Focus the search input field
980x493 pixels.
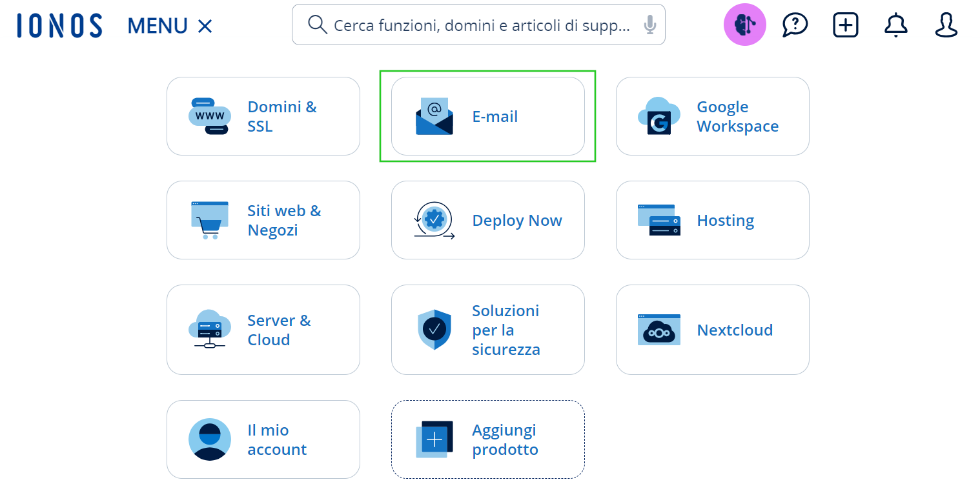(481, 25)
